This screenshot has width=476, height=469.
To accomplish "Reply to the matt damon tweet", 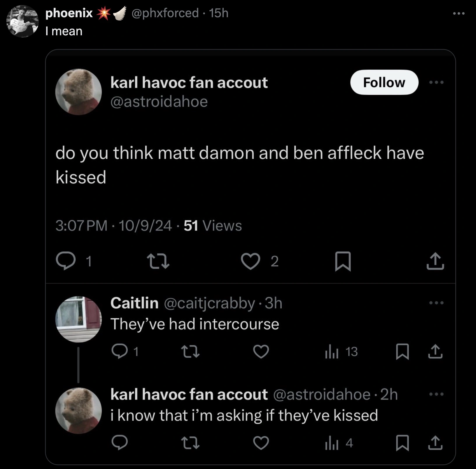I will tap(66, 261).
